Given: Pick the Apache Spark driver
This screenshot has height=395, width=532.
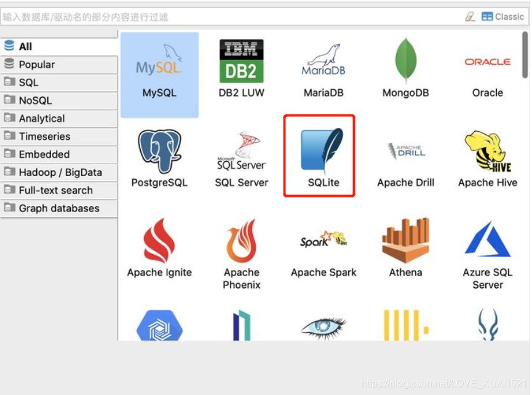Looking at the screenshot, I should 324,254.
